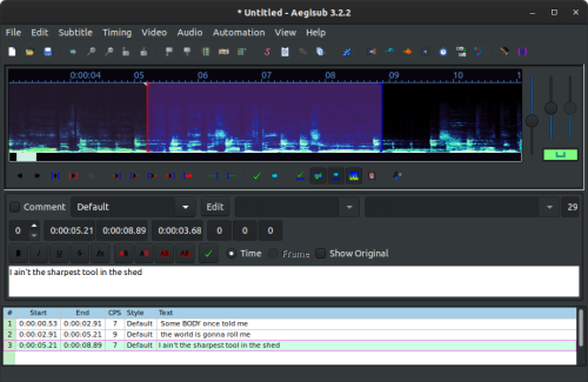Select row 'Some BODY once told me'
The image size is (588, 382).
click(x=290, y=324)
